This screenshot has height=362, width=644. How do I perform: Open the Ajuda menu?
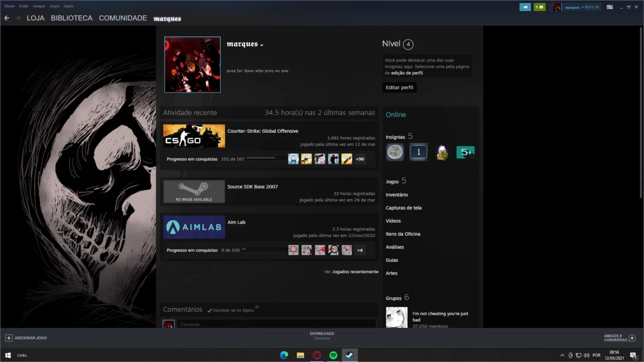[68, 6]
